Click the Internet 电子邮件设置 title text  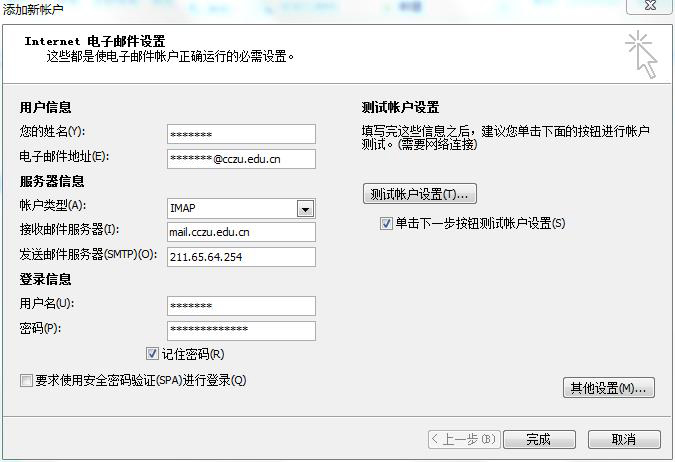(x=95, y=41)
